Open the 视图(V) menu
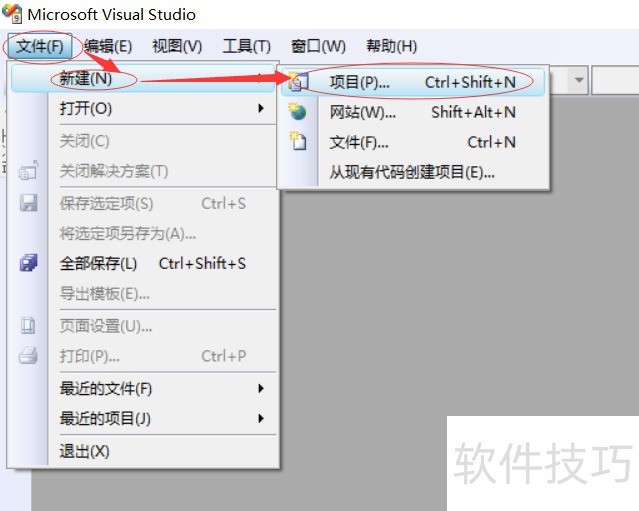The image size is (639, 511). point(177,46)
